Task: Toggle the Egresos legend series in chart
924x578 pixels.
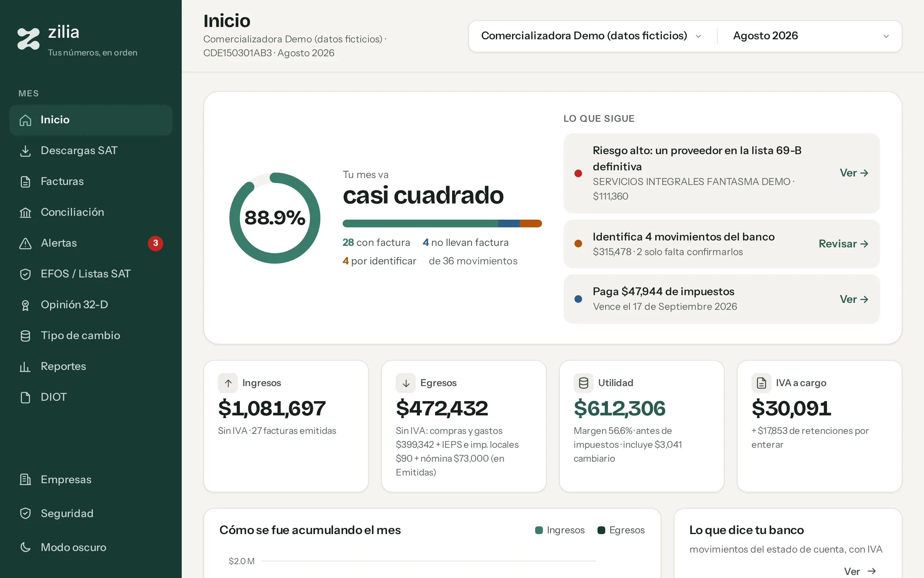Action: pyautogui.click(x=621, y=530)
